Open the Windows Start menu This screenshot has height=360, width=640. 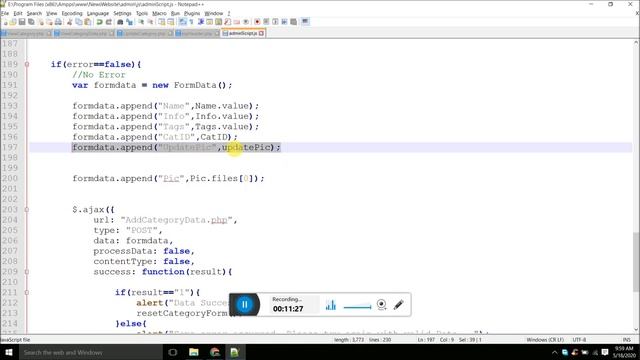coord(9,352)
